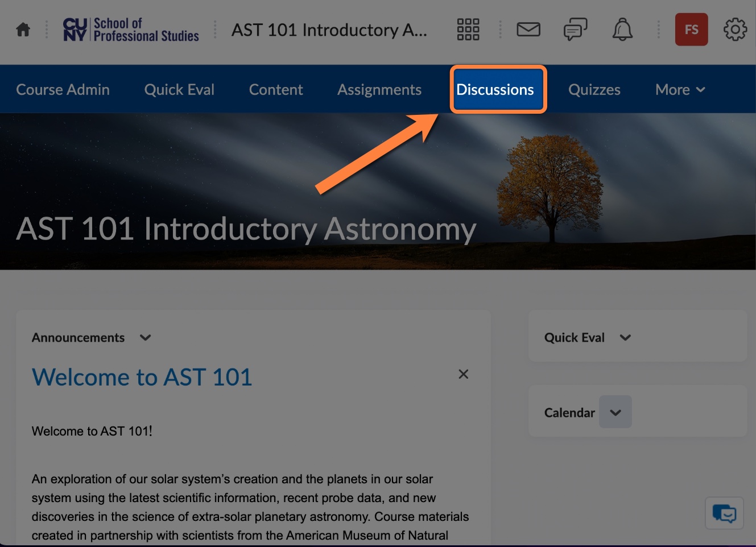
Task: Open the email envelope icon
Action: pos(528,29)
